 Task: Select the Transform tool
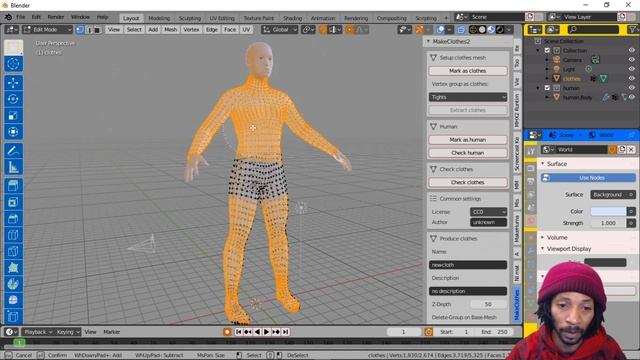click(13, 132)
